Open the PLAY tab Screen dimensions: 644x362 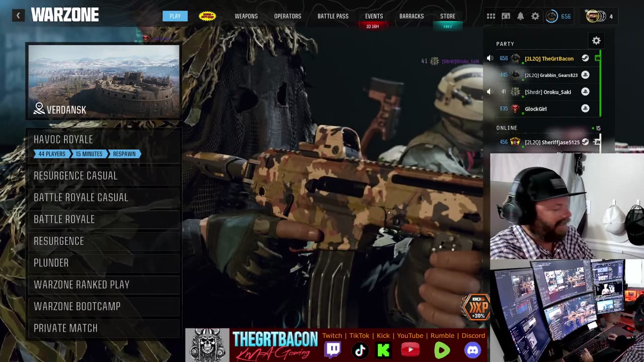pyautogui.click(x=175, y=16)
